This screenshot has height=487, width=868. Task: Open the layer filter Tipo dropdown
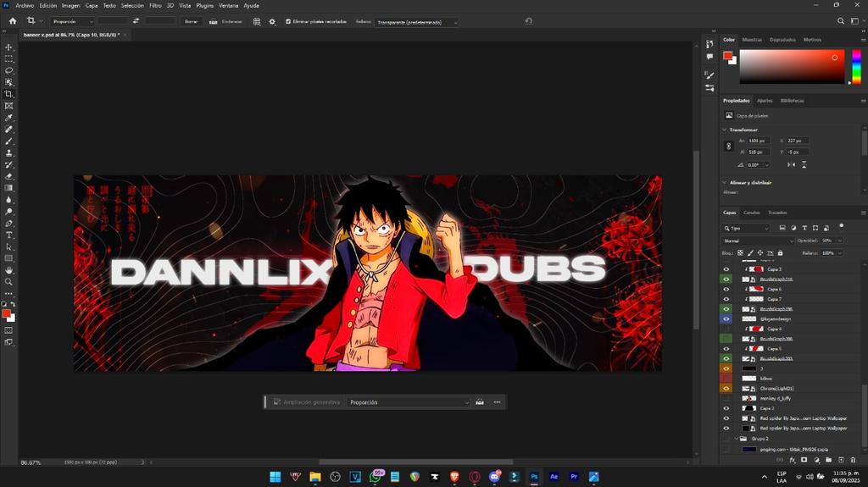[746, 228]
